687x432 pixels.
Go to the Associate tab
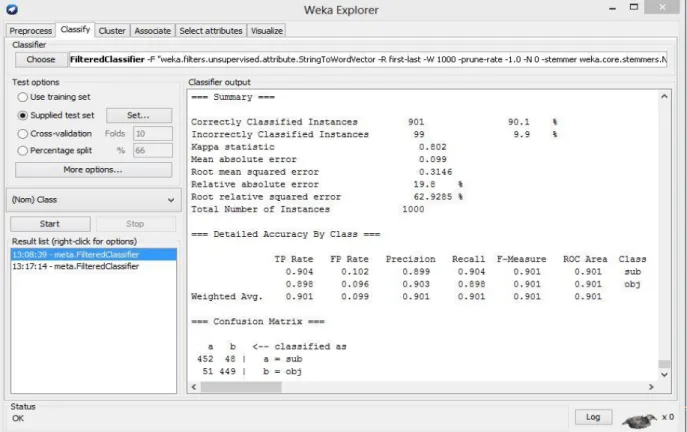[152, 31]
